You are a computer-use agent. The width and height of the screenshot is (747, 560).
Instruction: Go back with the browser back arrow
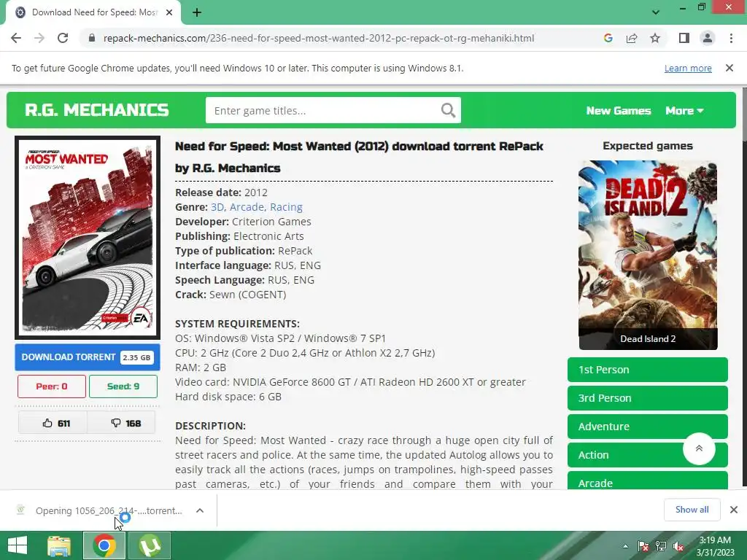coord(16,38)
